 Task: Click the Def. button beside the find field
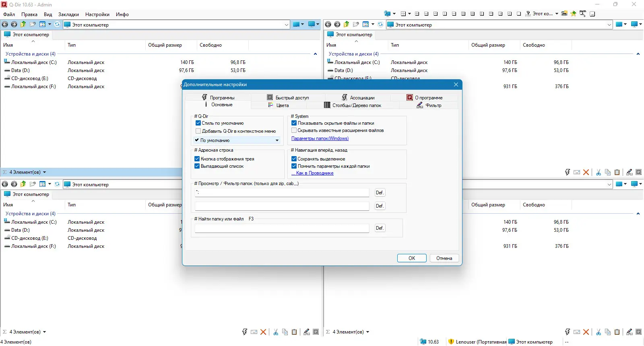[x=380, y=228]
